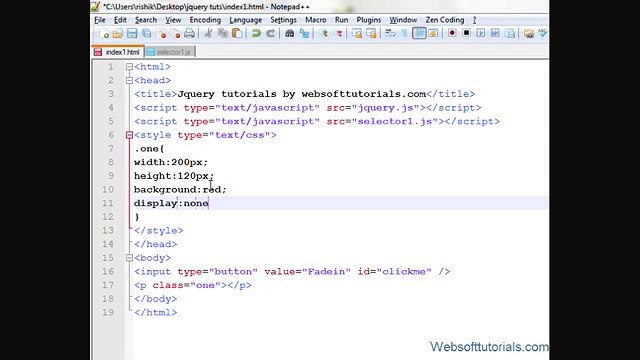The height and width of the screenshot is (360, 640).
Task: Open the Settings menu
Action: coord(283,20)
